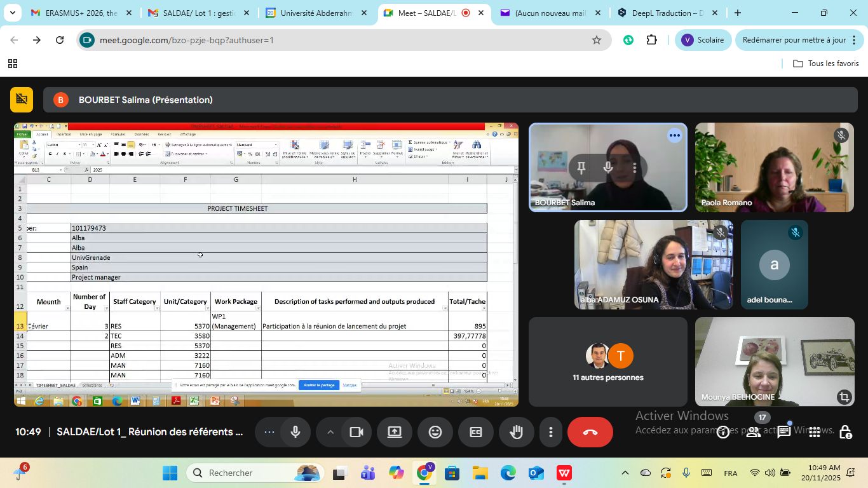Hang up with the red leave call button
Image resolution: width=868 pixels, height=488 pixels.
point(590,432)
